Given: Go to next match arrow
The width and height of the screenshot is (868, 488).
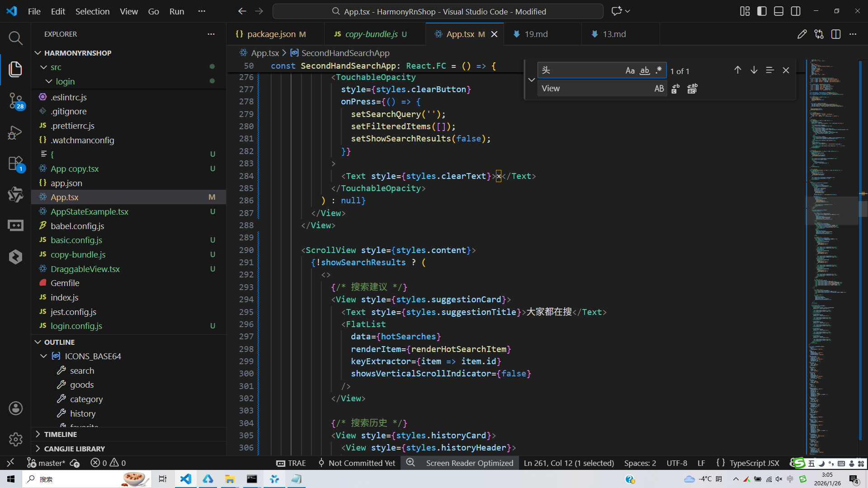Looking at the screenshot, I should click(x=754, y=70).
